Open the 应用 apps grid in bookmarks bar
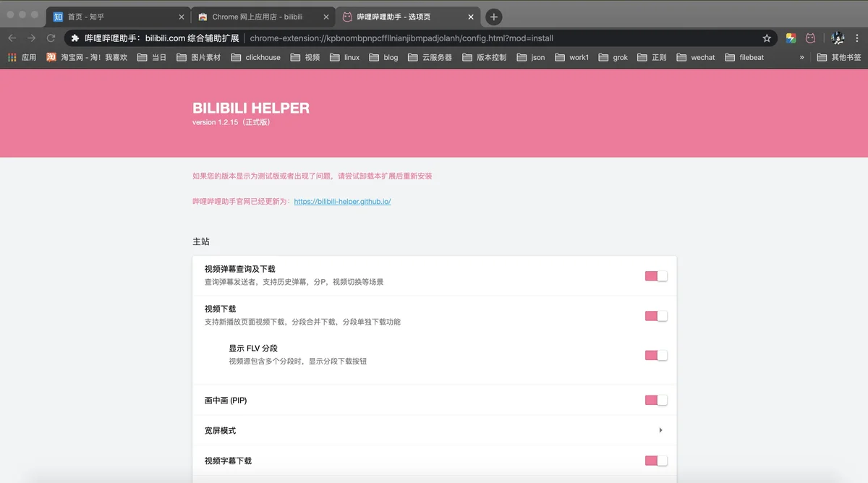 pos(22,57)
